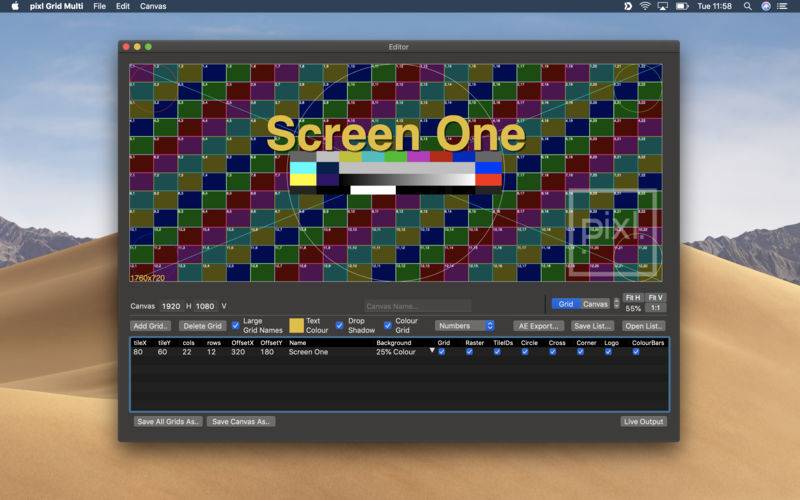Toggle the Drop Shadow checkbox

coord(339,325)
